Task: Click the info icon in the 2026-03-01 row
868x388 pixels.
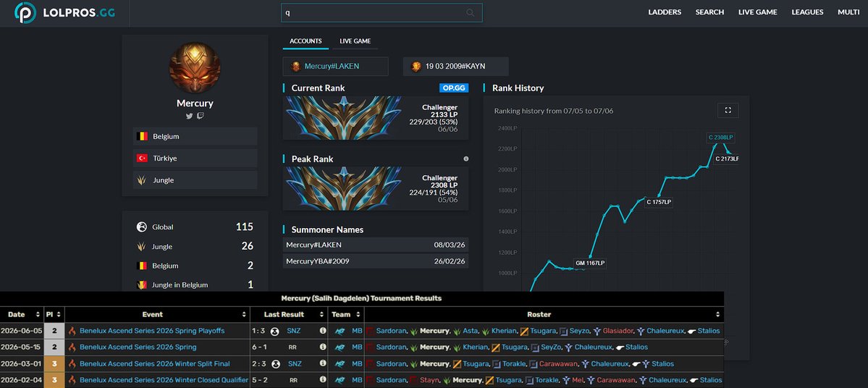Action: click(x=323, y=363)
